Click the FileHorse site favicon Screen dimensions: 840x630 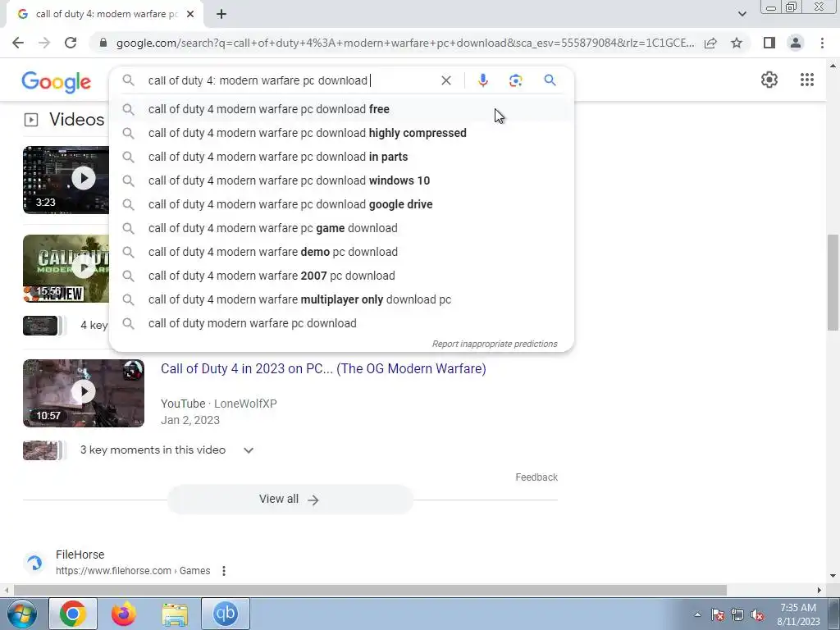pos(34,563)
